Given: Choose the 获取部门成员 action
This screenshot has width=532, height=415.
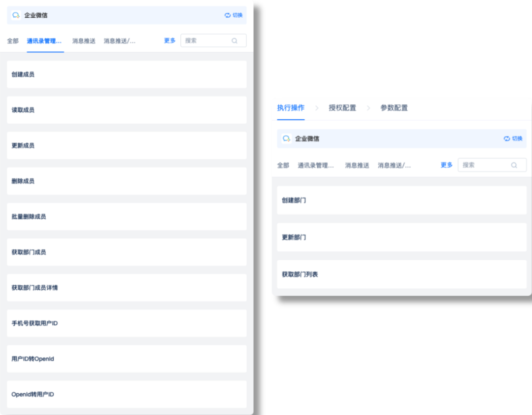Looking at the screenshot, I should pos(127,252).
